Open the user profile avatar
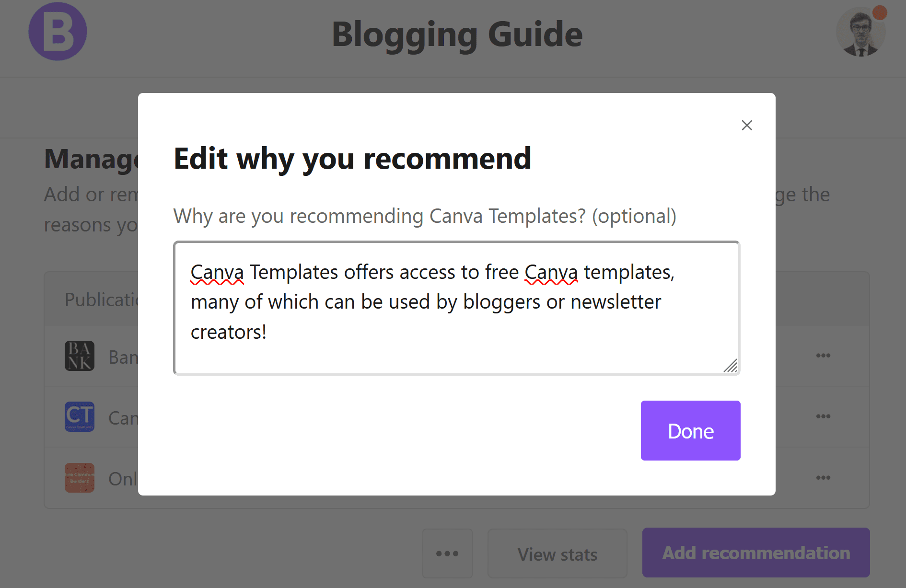Image resolution: width=906 pixels, height=588 pixels. 860,32
